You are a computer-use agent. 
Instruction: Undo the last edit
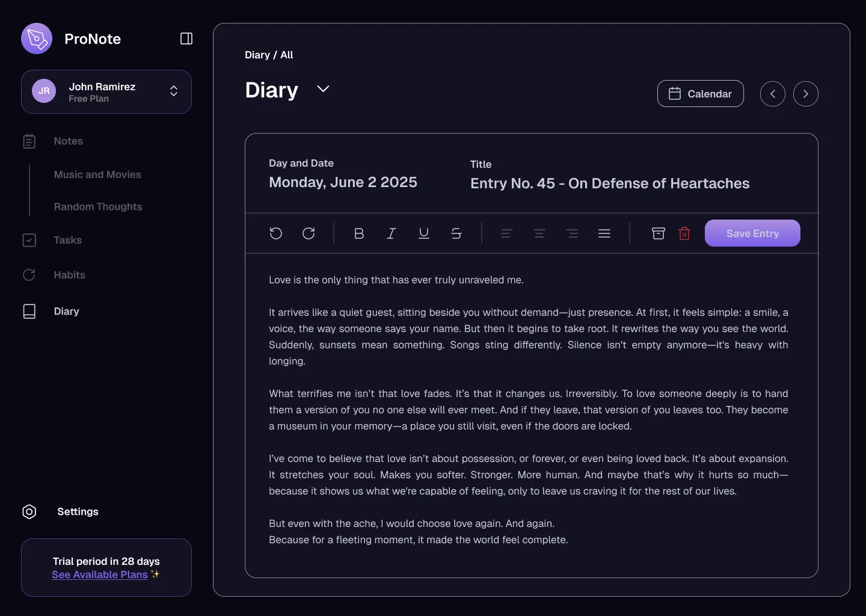click(x=276, y=233)
